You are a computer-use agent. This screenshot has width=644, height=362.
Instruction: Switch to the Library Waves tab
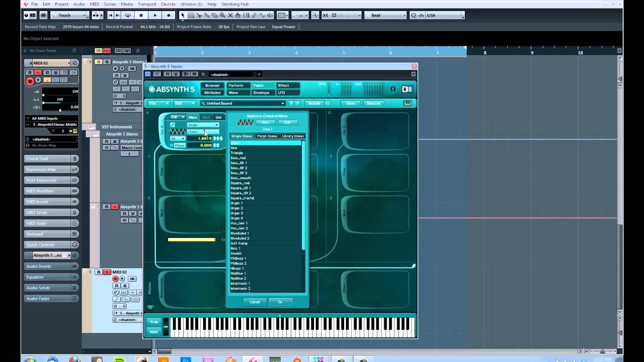pyautogui.click(x=293, y=136)
